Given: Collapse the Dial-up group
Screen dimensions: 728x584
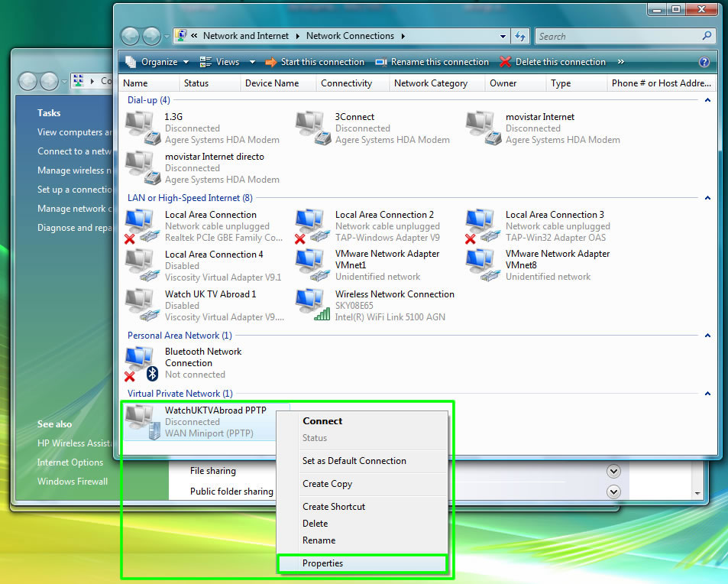Looking at the screenshot, I should (707, 100).
